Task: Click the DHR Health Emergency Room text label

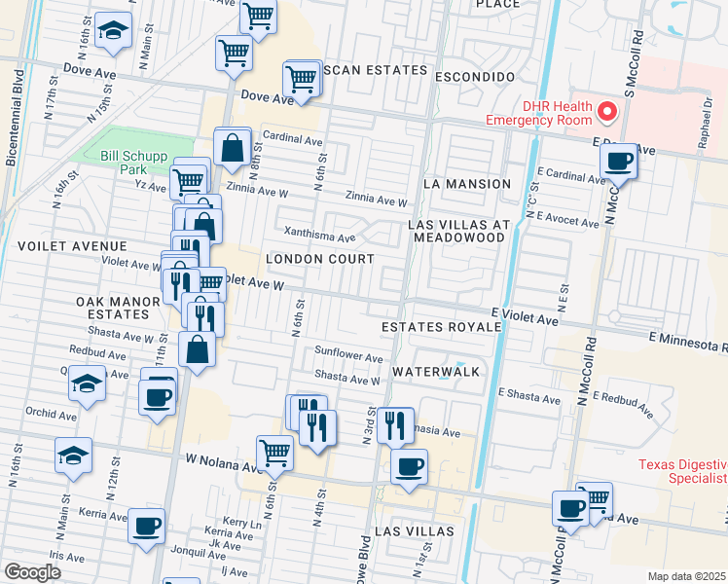Action: [536, 114]
